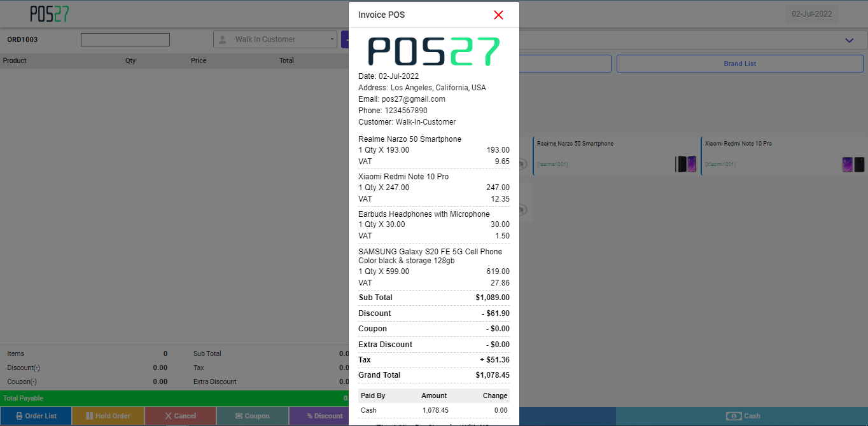Click the '1 Qty X 599.00' invoice line

(x=384, y=271)
